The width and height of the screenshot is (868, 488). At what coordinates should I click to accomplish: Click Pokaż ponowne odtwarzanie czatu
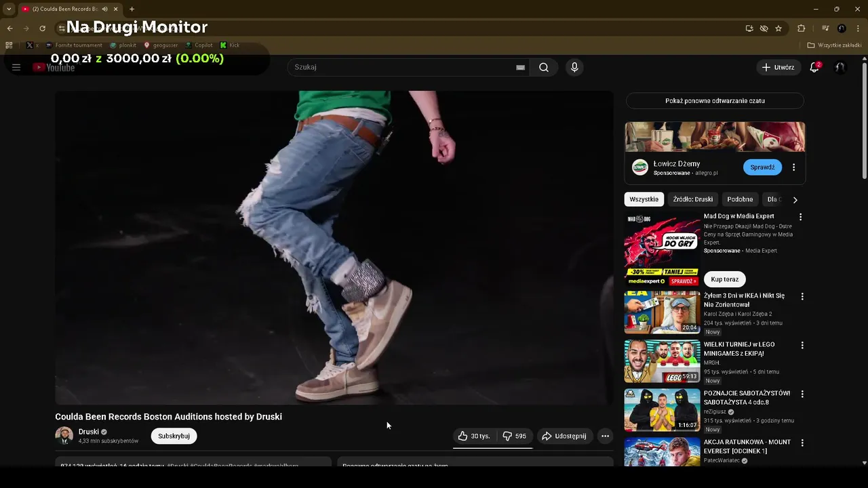tap(715, 100)
